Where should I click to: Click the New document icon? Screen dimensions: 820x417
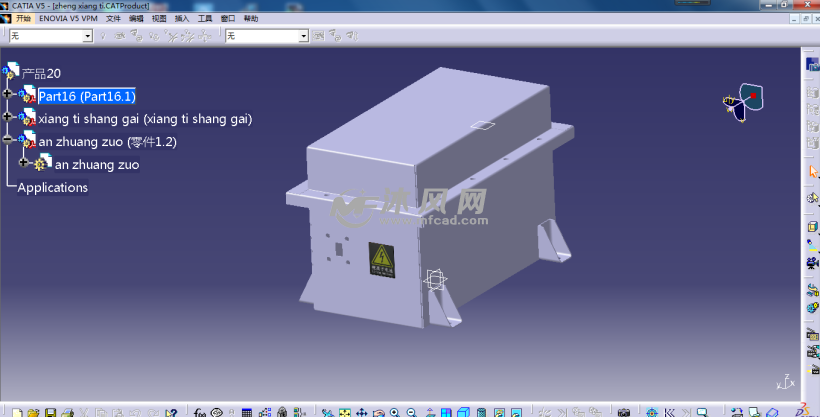[x=17, y=412]
